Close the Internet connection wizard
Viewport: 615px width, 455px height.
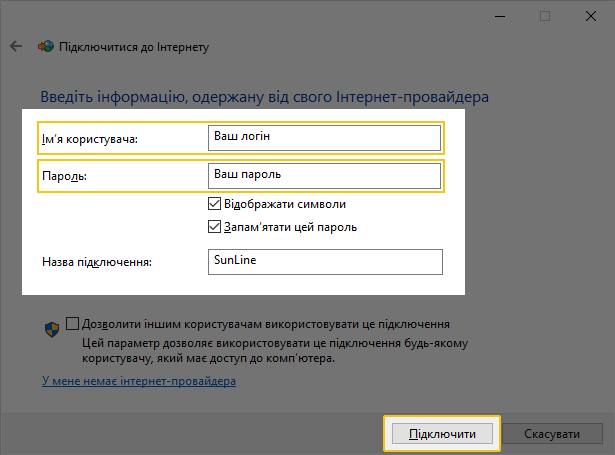pos(591,16)
